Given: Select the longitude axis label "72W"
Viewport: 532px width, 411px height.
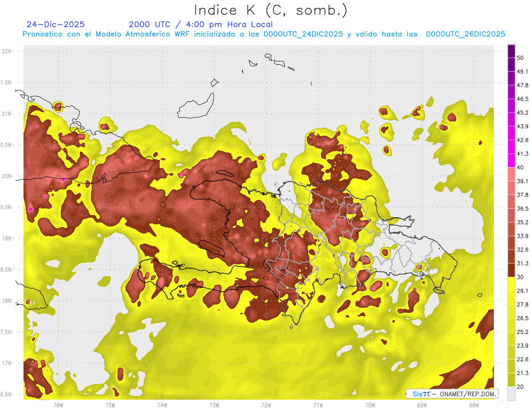Looking at the screenshot, I should point(266,405).
